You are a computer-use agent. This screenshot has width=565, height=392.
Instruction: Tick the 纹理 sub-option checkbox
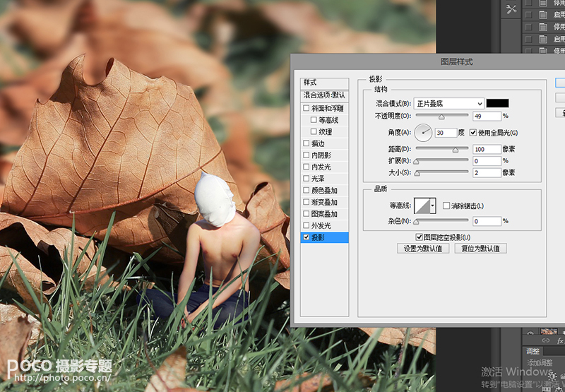[314, 131]
